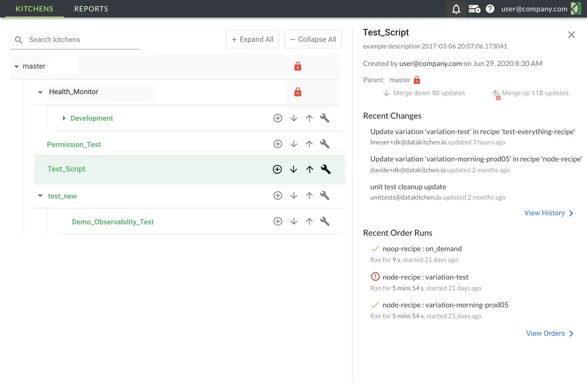Click add child icon for Test_Script kitchen

(x=277, y=170)
